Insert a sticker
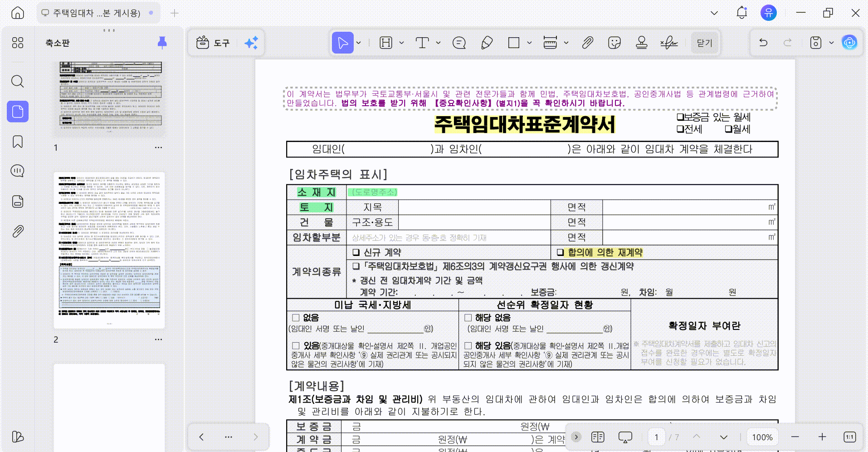868x452 pixels. pyautogui.click(x=614, y=43)
